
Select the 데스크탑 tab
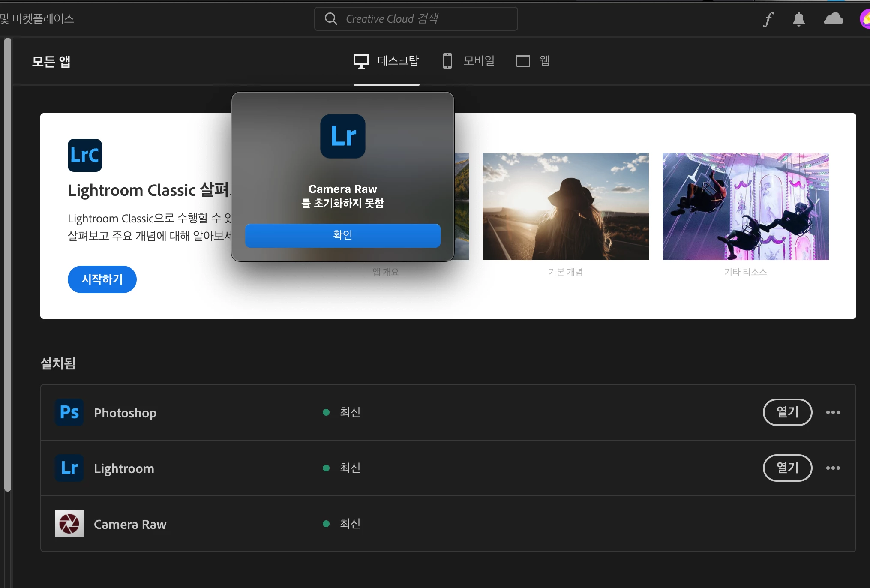[386, 61]
